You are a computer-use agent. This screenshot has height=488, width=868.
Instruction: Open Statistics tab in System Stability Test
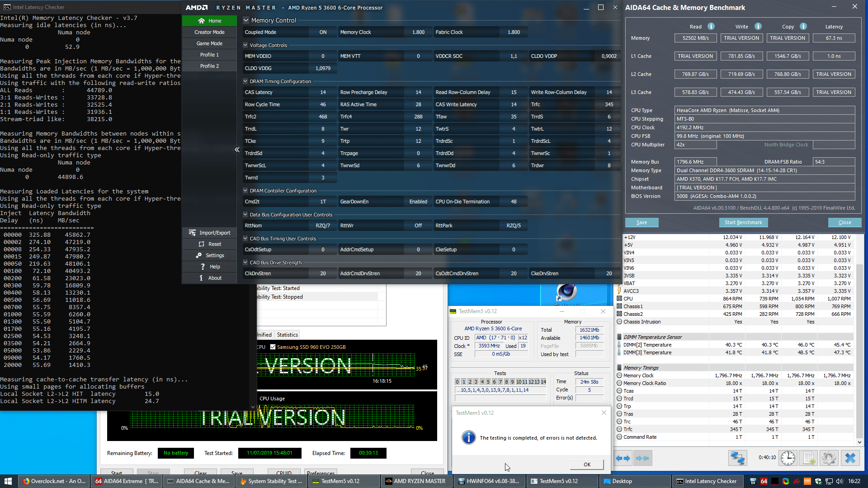[288, 335]
